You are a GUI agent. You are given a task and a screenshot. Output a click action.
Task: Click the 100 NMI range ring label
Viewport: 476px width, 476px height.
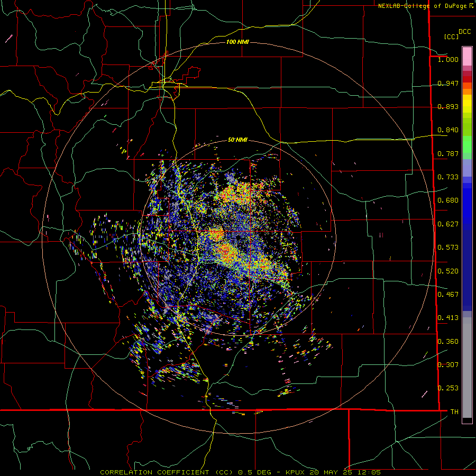pyautogui.click(x=237, y=42)
